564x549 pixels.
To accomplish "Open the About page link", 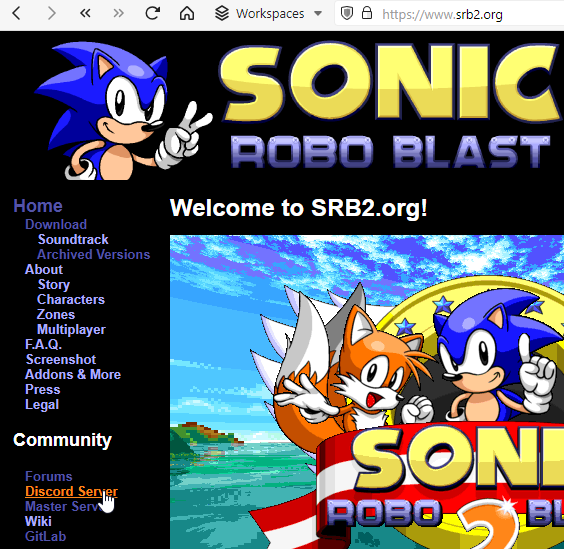I will (x=44, y=269).
